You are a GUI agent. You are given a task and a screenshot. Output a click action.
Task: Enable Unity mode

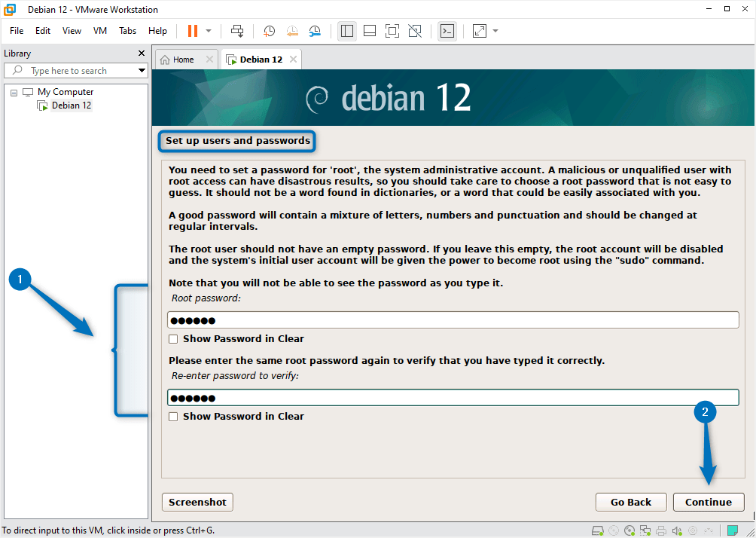point(414,31)
